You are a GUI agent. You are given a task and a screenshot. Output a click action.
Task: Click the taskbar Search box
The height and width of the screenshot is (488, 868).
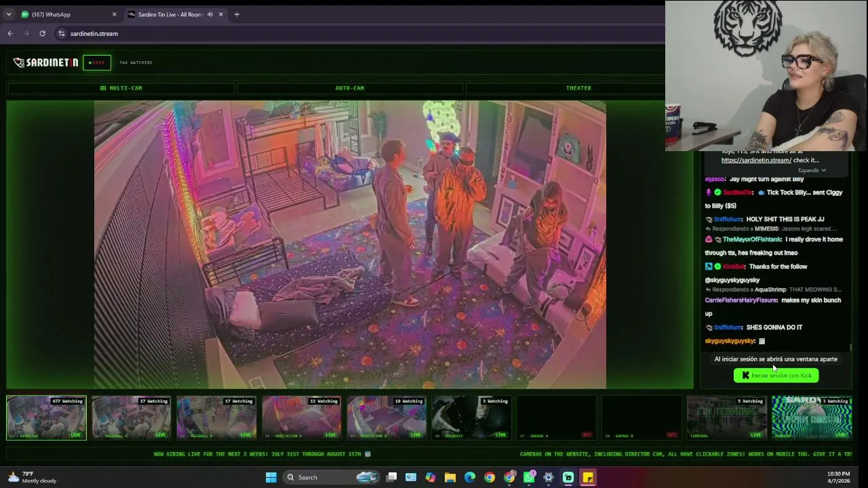point(331,477)
